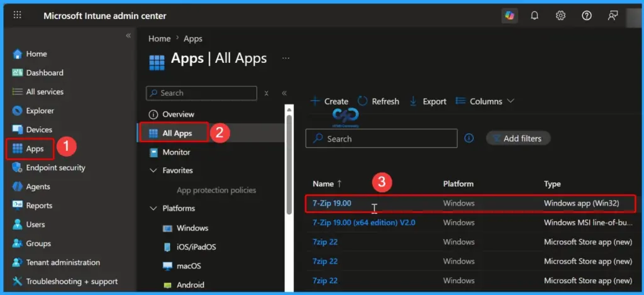The width and height of the screenshot is (644, 295).
Task: Expand the chevron next to Columns
Action: coord(511,101)
